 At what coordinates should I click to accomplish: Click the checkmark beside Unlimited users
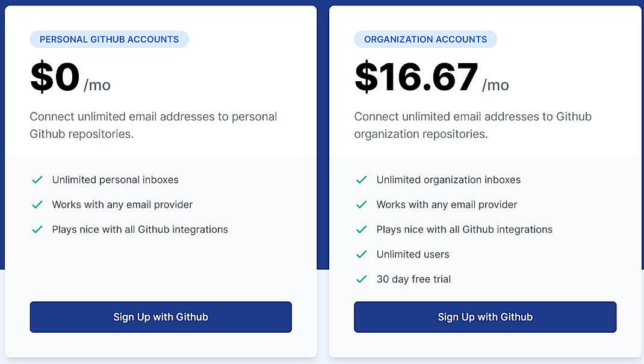tap(362, 254)
